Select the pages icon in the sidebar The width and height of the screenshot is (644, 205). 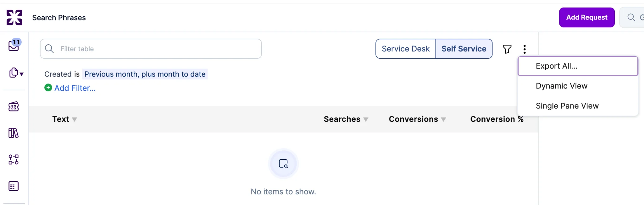13,73
